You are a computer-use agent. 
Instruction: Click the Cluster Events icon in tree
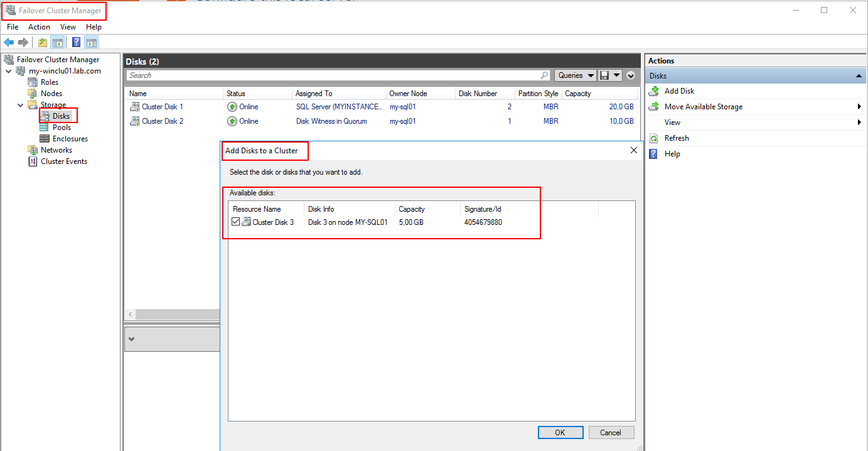pos(33,161)
